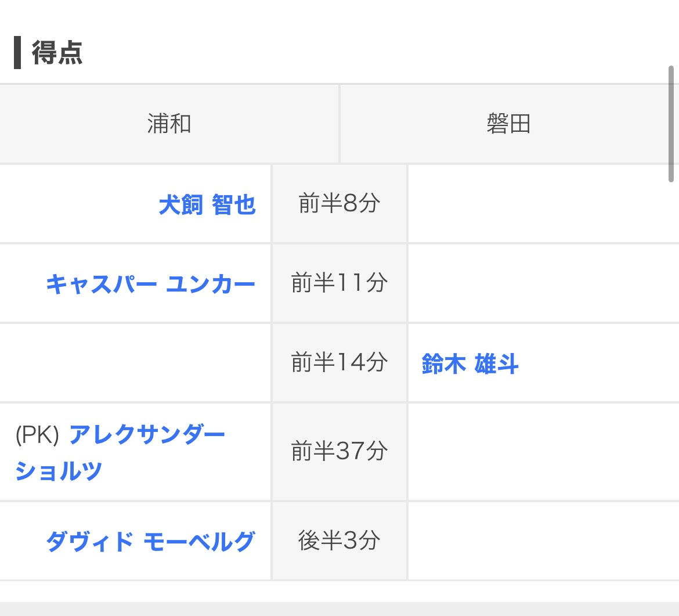
Task: Click empty 浦和 cell beside 前半14分
Action: 135,363
